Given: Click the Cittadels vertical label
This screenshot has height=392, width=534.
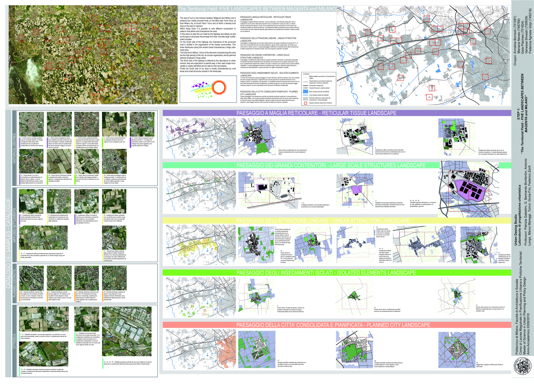Looking at the screenshot, I should (x=14, y=341).
